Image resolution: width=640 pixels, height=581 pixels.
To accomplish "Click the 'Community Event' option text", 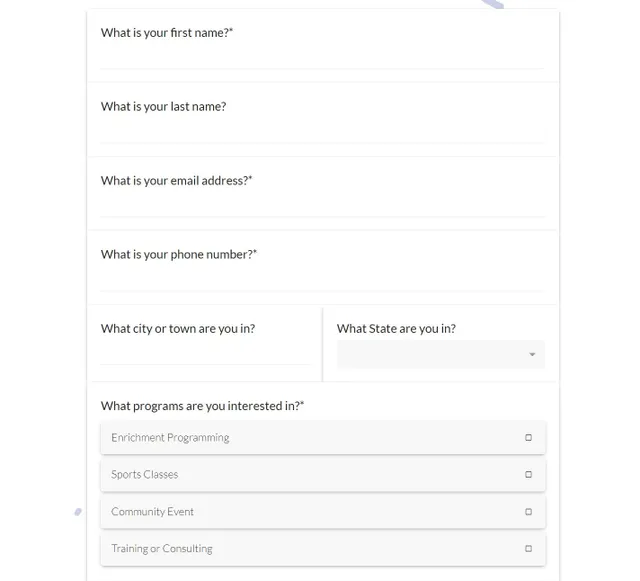I will 152,512.
